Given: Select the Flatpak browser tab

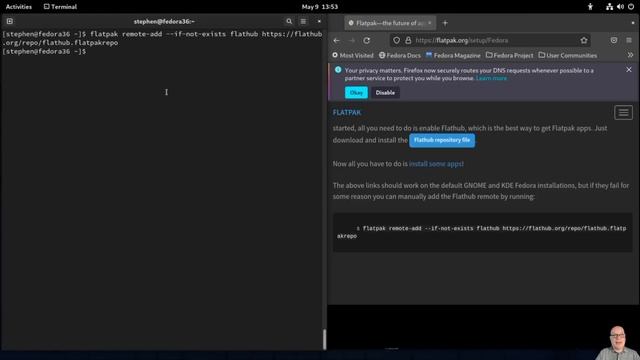Looking at the screenshot, I should coord(390,23).
